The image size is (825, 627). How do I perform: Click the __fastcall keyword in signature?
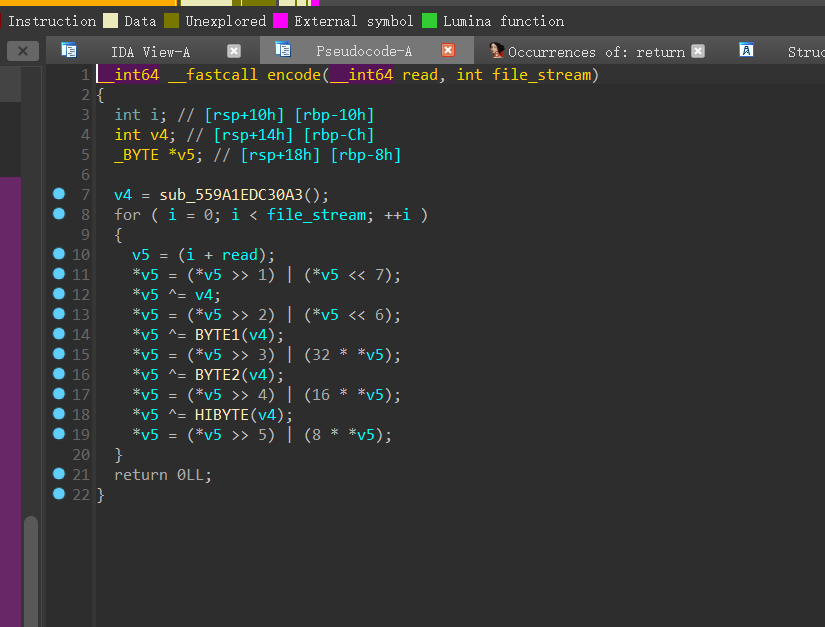[x=213, y=75]
